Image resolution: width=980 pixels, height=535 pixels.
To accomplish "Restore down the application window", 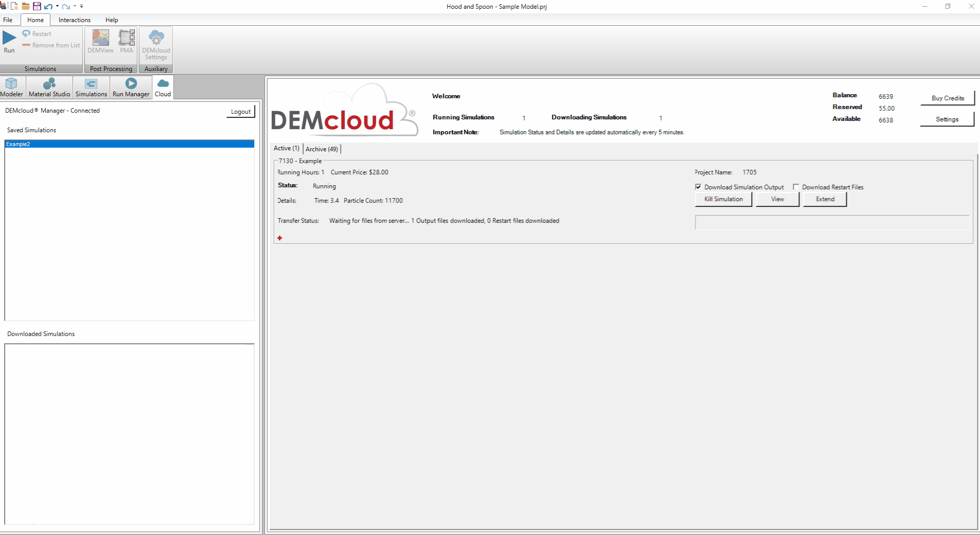I will tap(948, 6).
